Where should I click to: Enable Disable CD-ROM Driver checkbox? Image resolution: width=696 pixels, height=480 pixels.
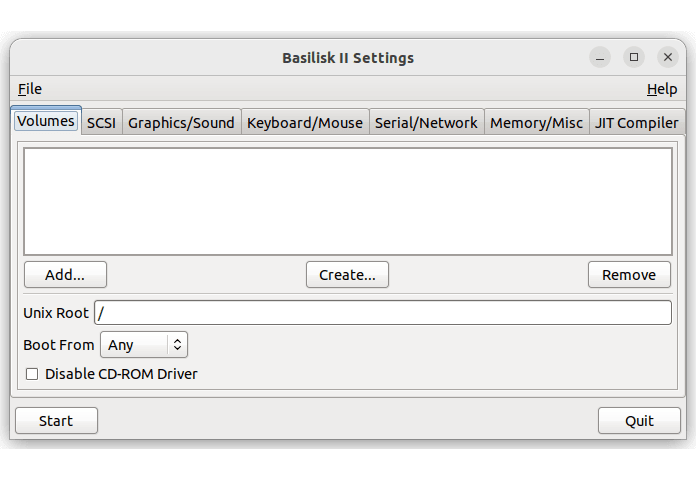click(x=32, y=374)
